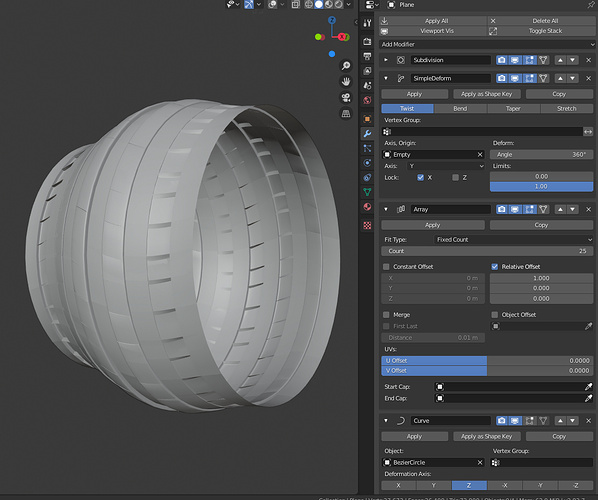Select solid viewport shading mode
Viewport: 598px width, 500px height.
point(318,4)
